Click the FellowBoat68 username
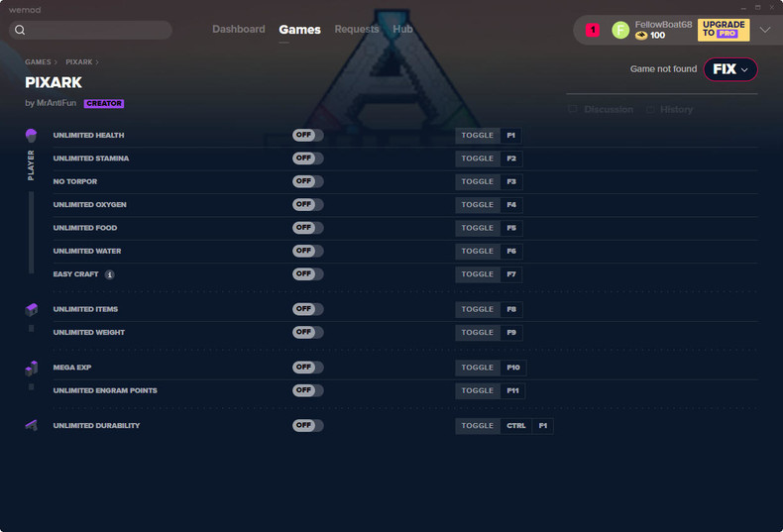The image size is (783, 532). (x=663, y=25)
